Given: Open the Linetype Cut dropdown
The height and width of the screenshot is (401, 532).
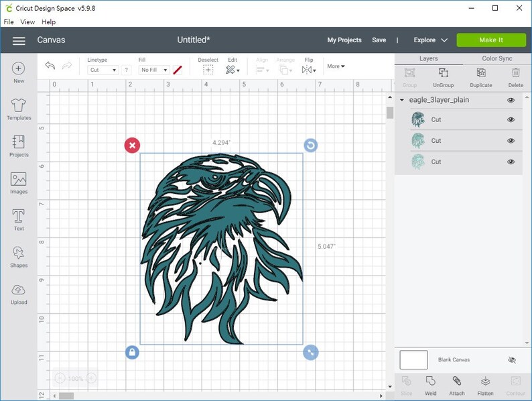Looking at the screenshot, I should pos(103,70).
